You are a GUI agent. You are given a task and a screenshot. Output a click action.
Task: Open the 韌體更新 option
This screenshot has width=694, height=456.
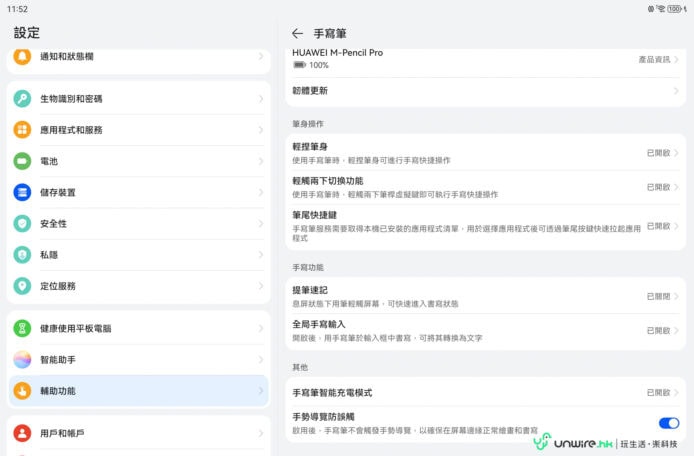pyautogui.click(x=486, y=91)
